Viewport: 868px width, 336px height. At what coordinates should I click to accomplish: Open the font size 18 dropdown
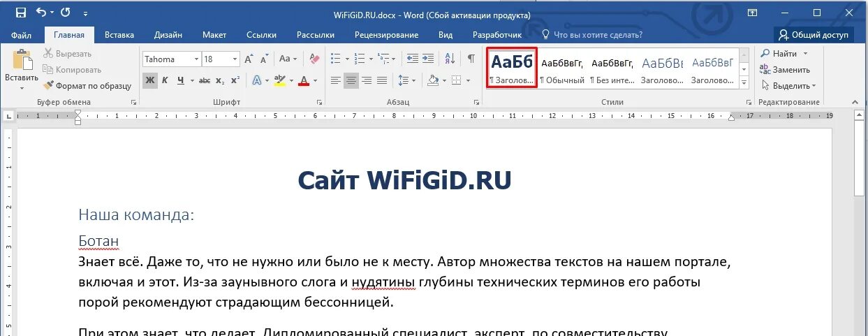click(x=235, y=59)
